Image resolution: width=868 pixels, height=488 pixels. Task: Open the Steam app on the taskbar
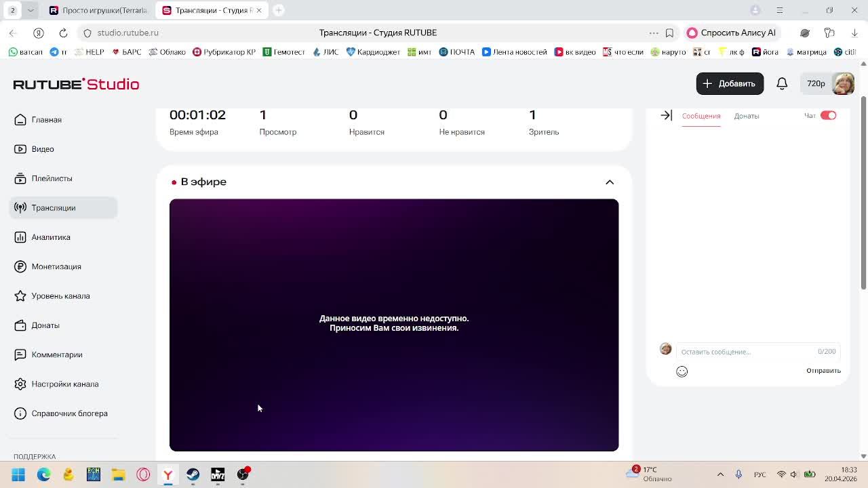click(x=193, y=474)
